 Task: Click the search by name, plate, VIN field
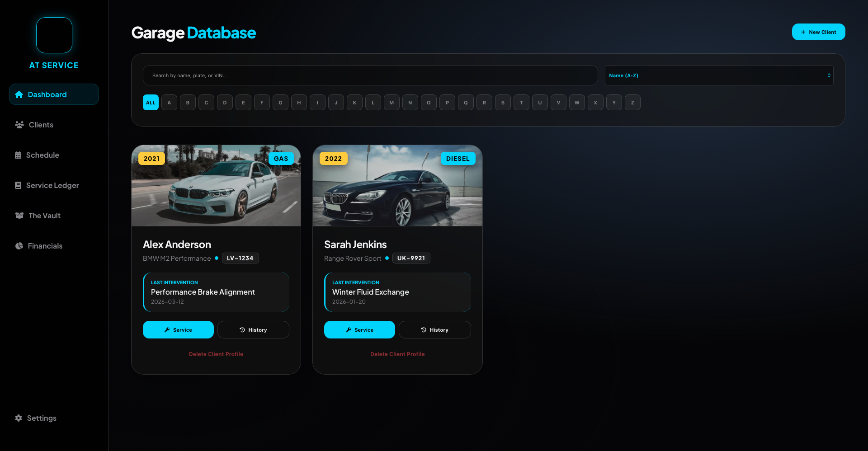[x=370, y=75]
